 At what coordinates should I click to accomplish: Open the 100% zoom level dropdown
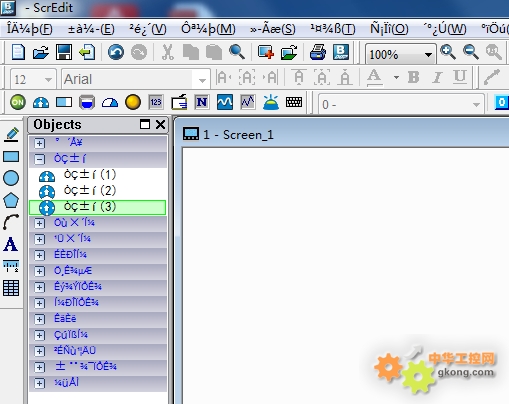[x=401, y=54]
